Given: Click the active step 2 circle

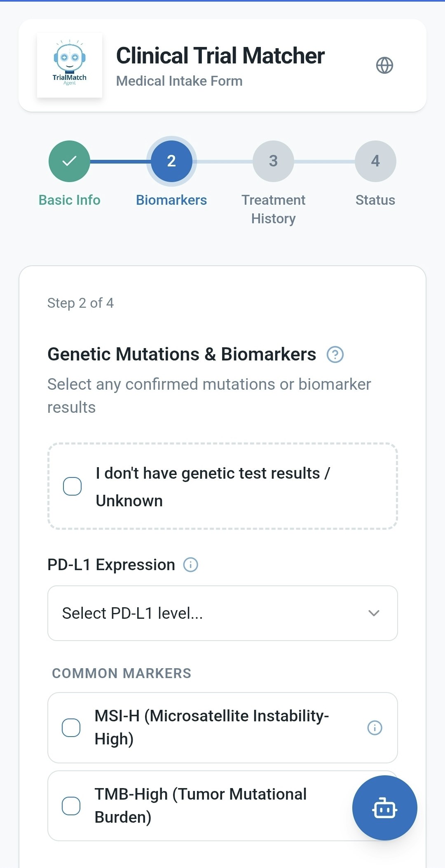Looking at the screenshot, I should coord(171,161).
